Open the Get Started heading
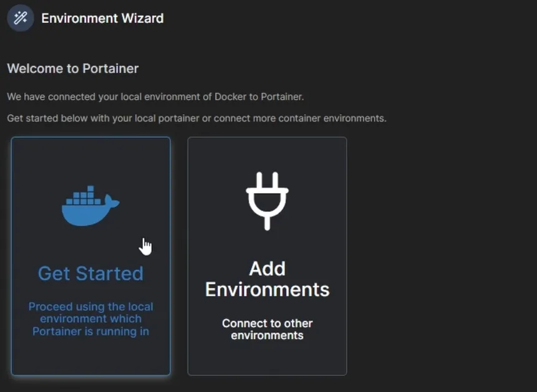537x392 pixels. pyautogui.click(x=90, y=273)
